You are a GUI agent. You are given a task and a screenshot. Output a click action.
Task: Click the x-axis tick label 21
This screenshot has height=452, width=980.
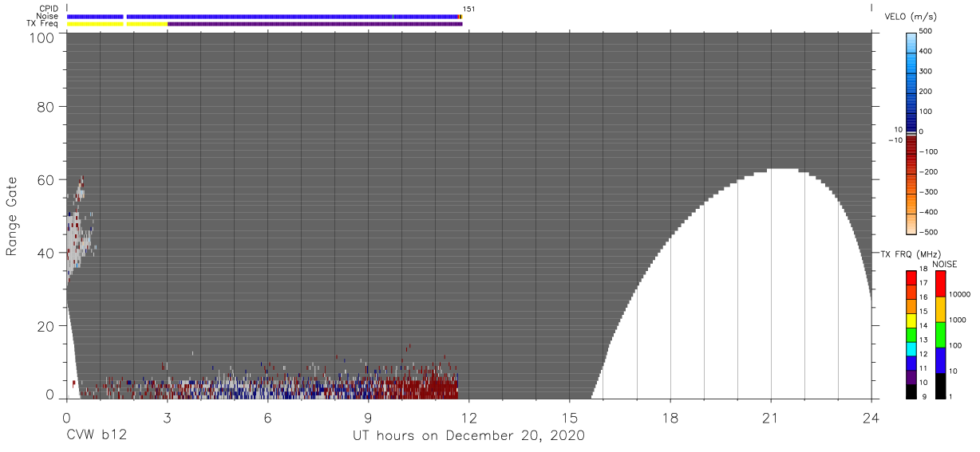771,417
